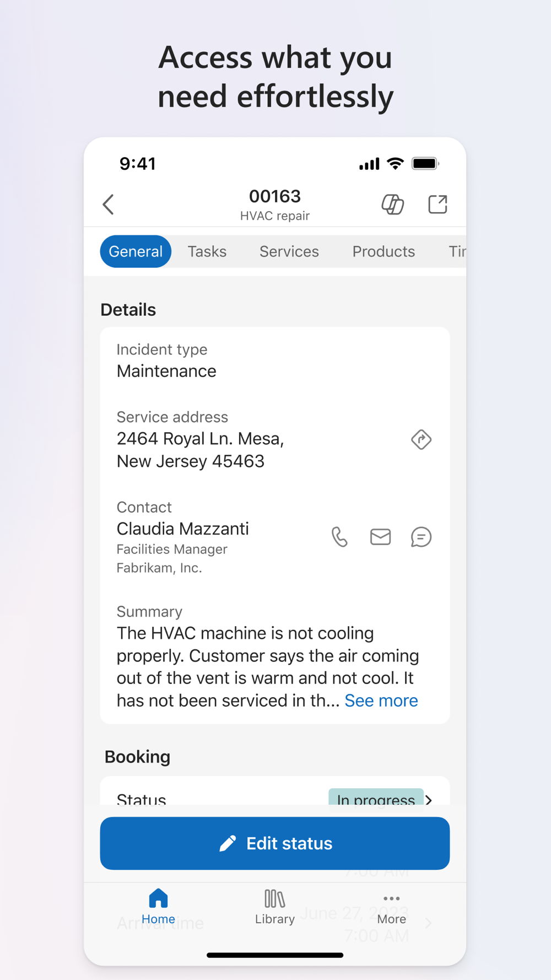Open the Services tab
Viewport: 551px width, 980px height.
289,251
